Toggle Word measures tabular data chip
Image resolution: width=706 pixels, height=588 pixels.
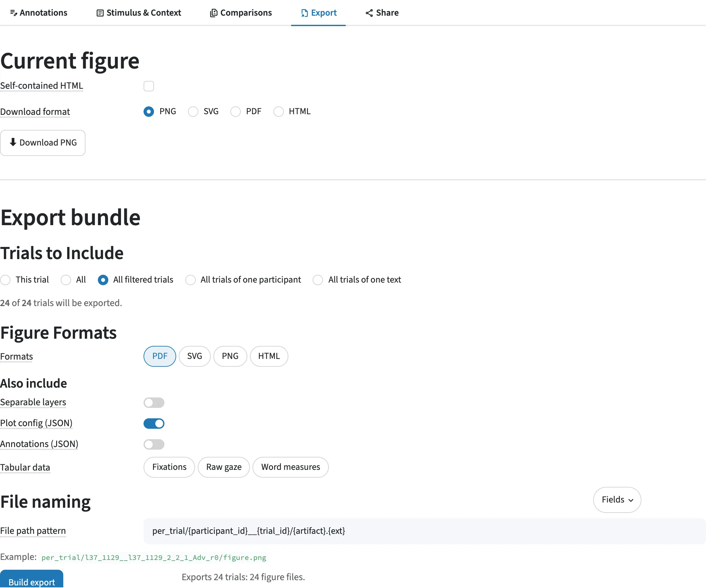pos(291,467)
